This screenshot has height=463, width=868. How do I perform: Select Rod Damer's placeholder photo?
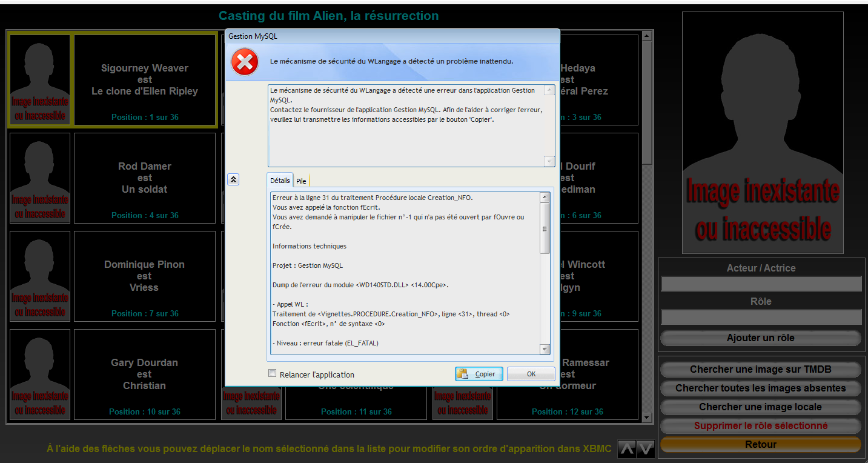pyautogui.click(x=40, y=178)
